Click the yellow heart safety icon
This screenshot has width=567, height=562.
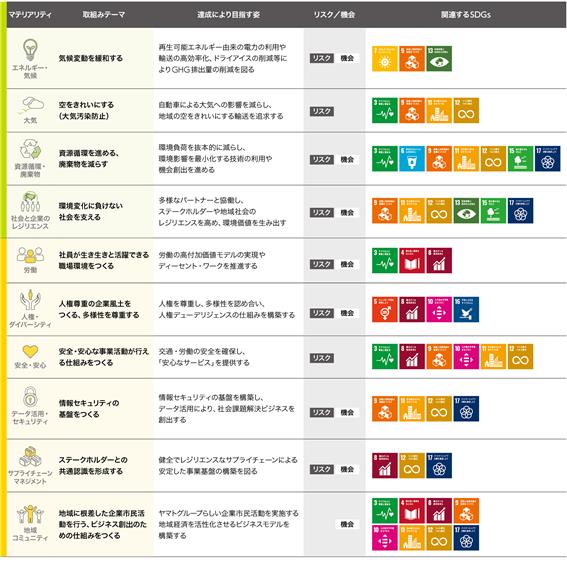[x=30, y=351]
